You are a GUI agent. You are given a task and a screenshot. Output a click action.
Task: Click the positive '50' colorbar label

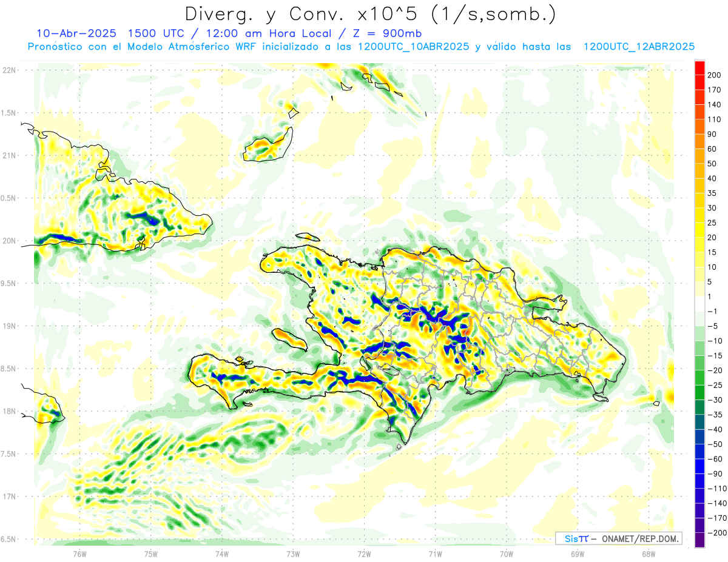click(x=712, y=164)
